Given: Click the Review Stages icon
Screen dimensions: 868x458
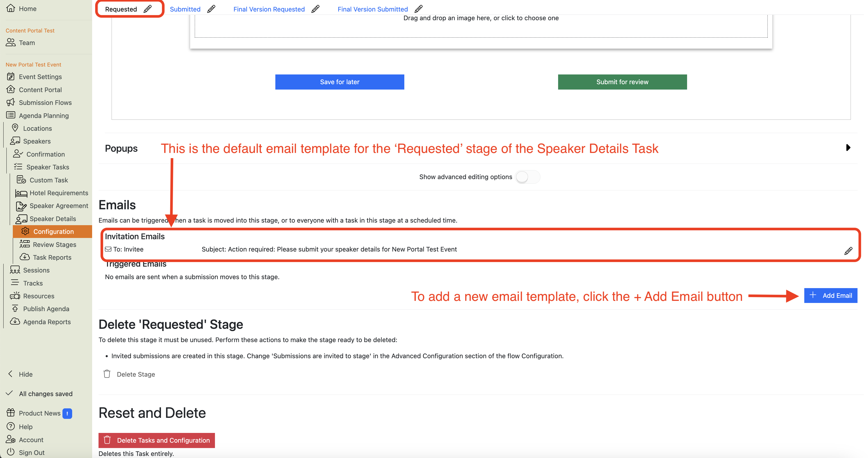Looking at the screenshot, I should point(25,244).
